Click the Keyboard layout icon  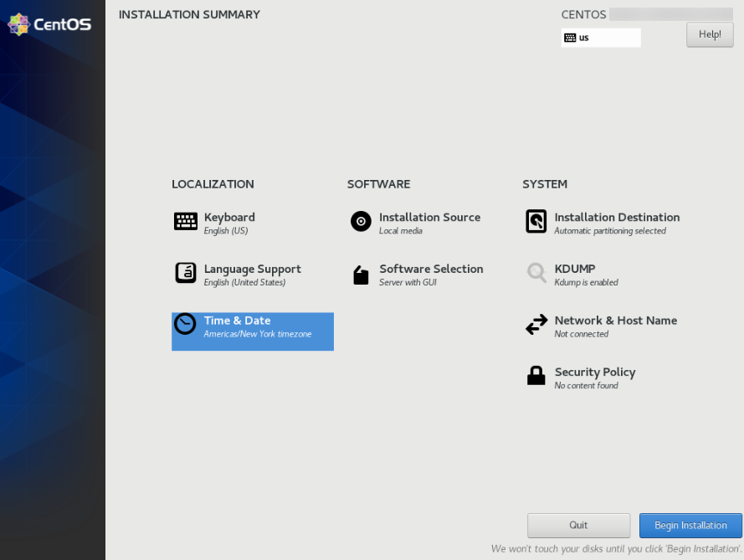click(186, 221)
